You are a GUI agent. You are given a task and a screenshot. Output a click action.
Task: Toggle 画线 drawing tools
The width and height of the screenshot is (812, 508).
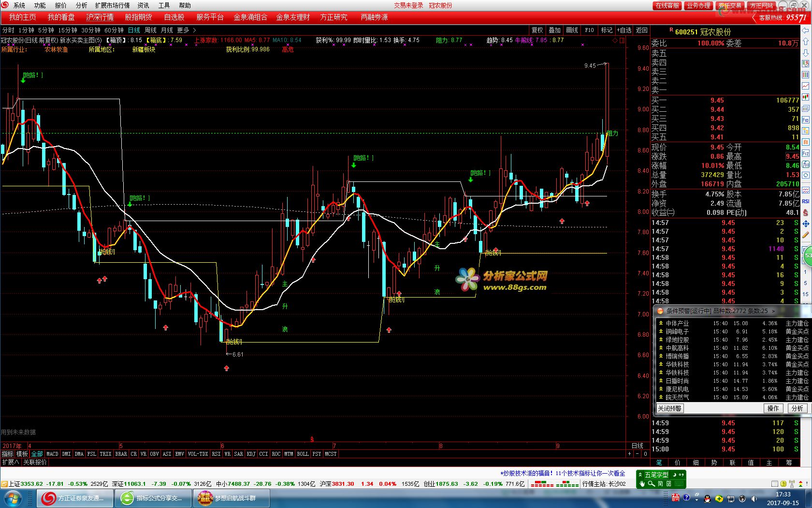tap(572, 30)
